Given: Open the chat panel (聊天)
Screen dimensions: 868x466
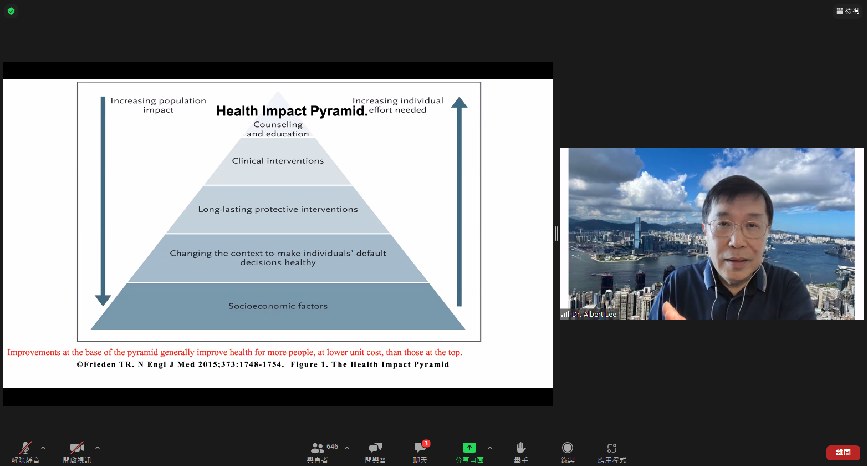Looking at the screenshot, I should (x=420, y=448).
